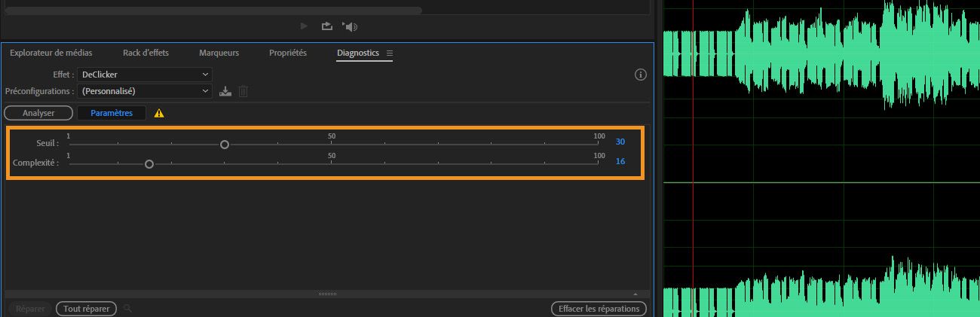
Task: Click the Seuil slider handle
Action: pyautogui.click(x=225, y=144)
